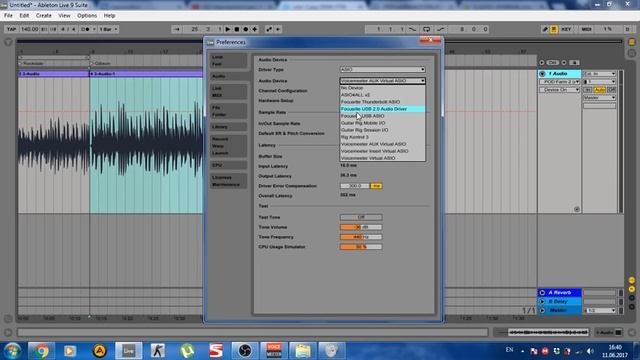The width and height of the screenshot is (640, 360).
Task: Toggle the MIDI map mode switch
Action: 586,29
